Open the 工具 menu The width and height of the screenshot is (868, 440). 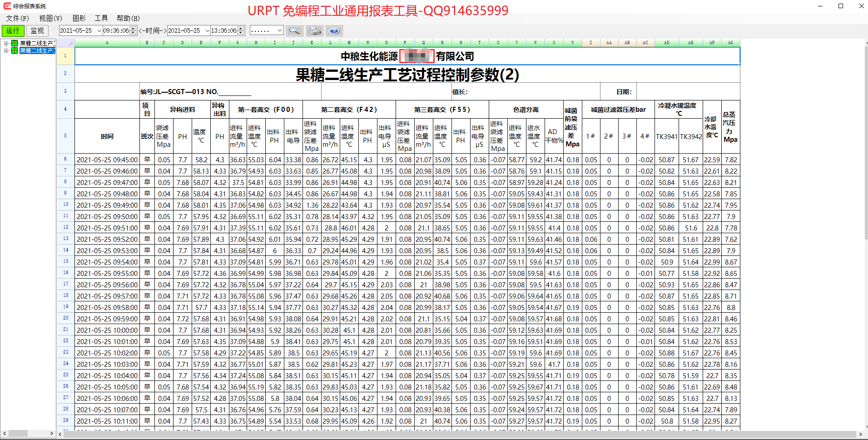101,18
